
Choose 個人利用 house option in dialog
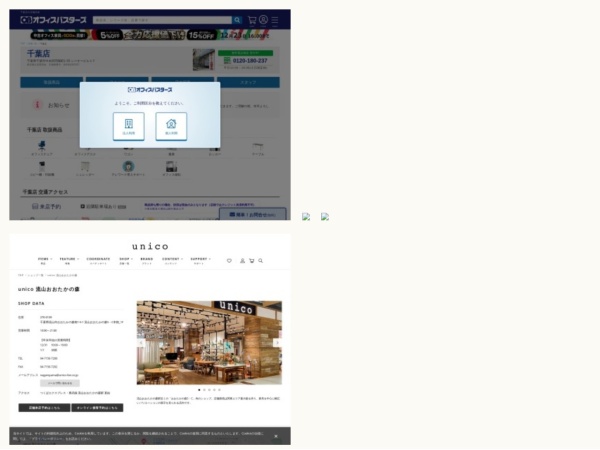click(x=171, y=126)
